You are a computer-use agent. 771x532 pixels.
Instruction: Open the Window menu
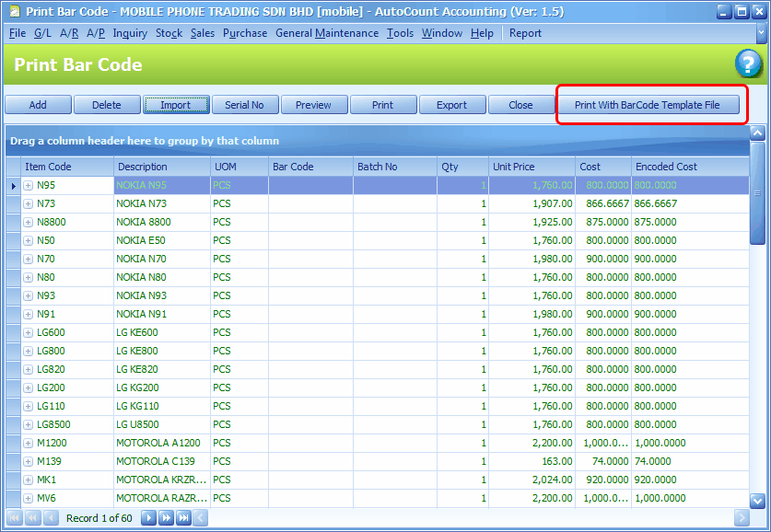(442, 33)
